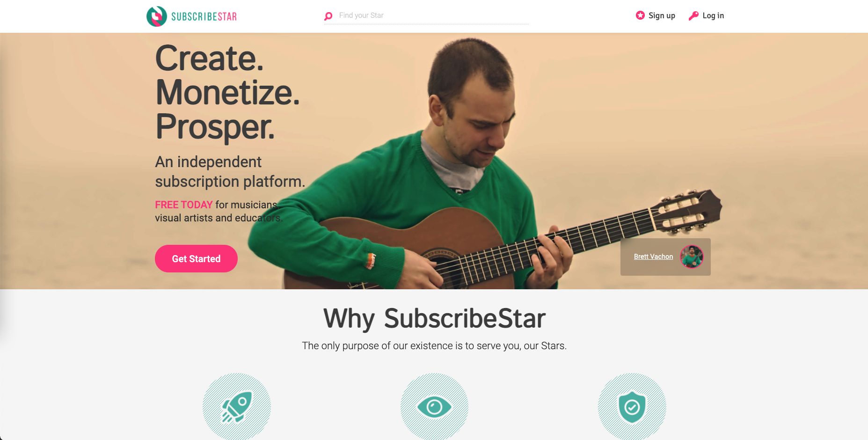Click the 'Why SubscribeStar' heading

click(x=434, y=319)
